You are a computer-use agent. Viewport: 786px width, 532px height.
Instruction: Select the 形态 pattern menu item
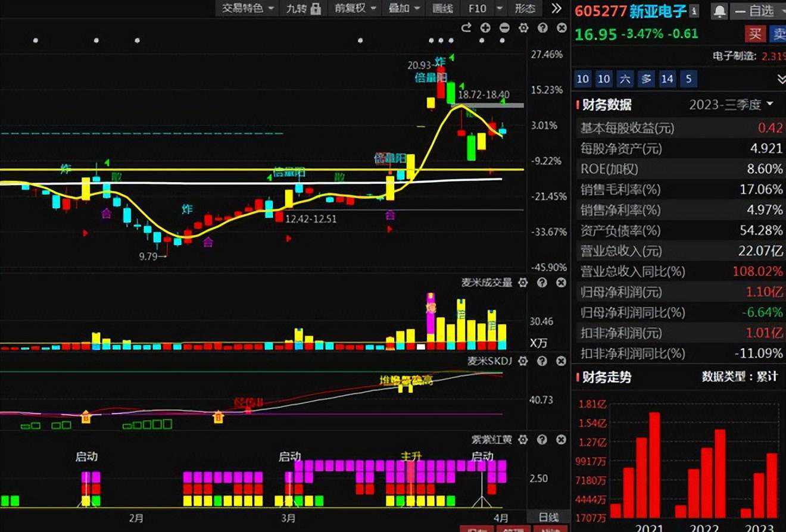pyautogui.click(x=525, y=8)
